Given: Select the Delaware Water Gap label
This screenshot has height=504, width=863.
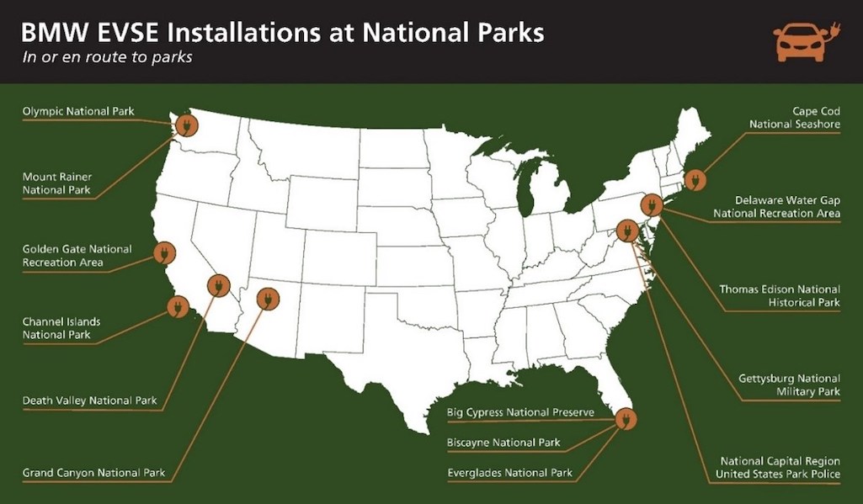Looking at the screenshot, I should 777,207.
